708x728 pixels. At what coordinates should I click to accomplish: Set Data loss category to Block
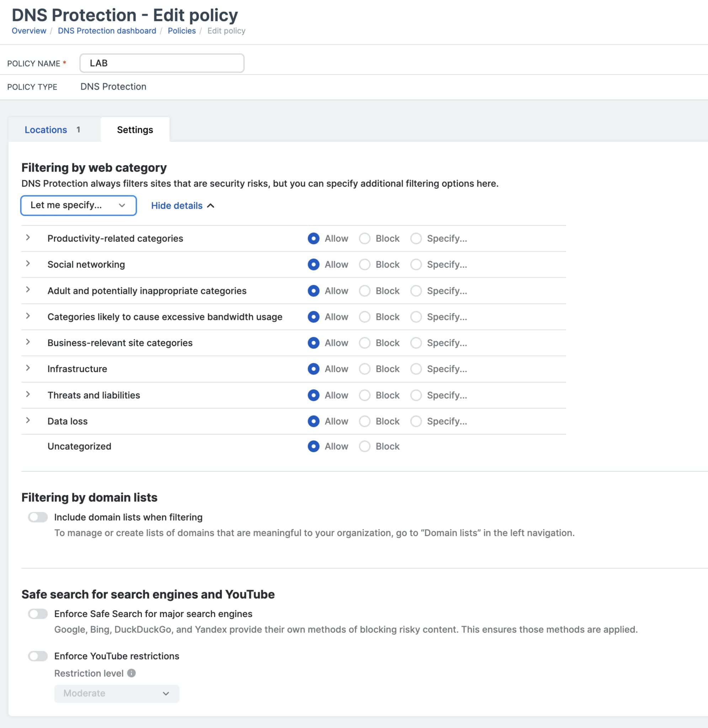365,421
